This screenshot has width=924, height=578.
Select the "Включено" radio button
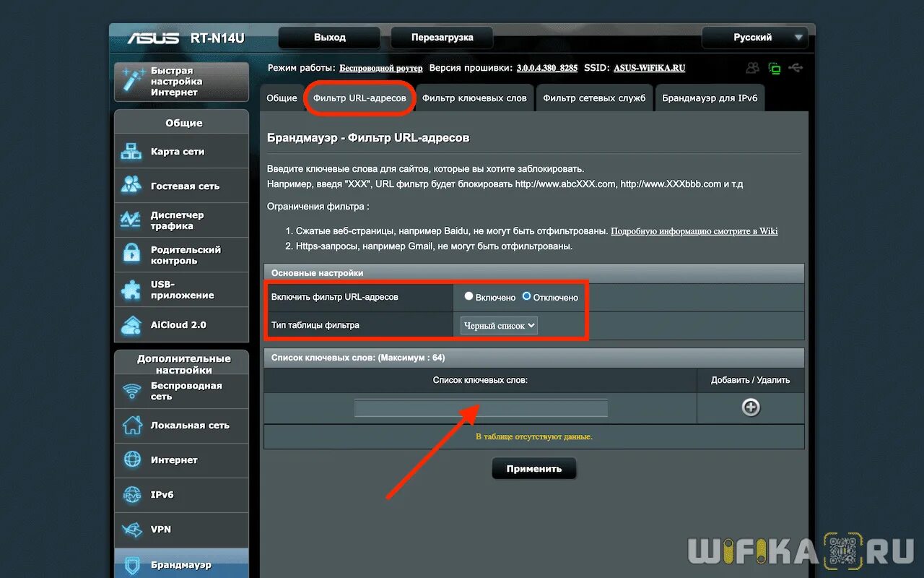(468, 296)
